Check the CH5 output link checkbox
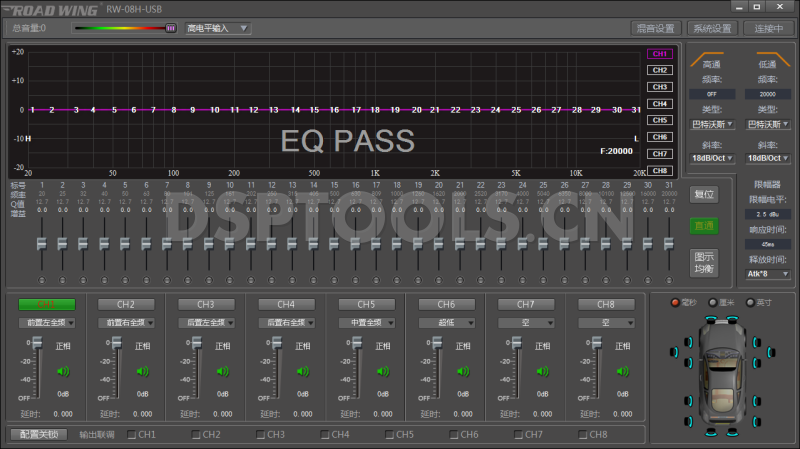The width and height of the screenshot is (800, 449). pyautogui.click(x=390, y=435)
